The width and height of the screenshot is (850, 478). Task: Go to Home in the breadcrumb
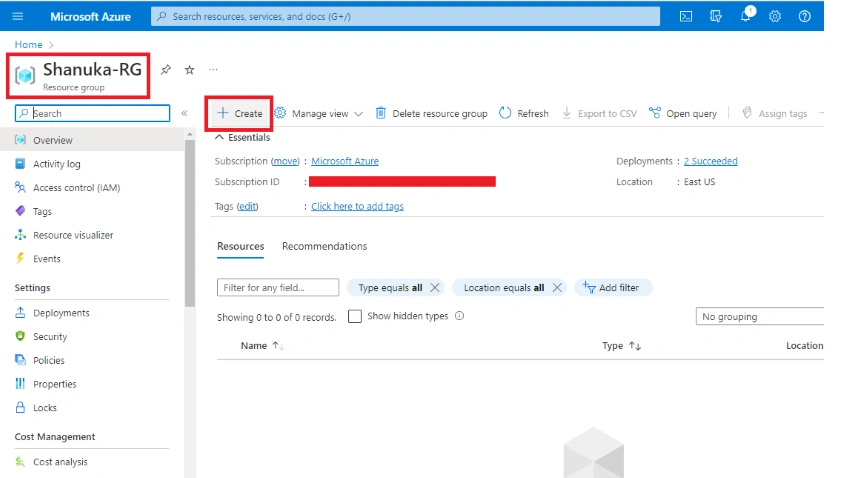28,44
